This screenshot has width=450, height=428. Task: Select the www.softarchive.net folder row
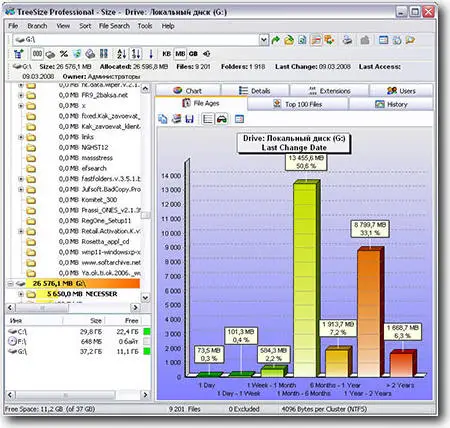pyautogui.click(x=83, y=263)
